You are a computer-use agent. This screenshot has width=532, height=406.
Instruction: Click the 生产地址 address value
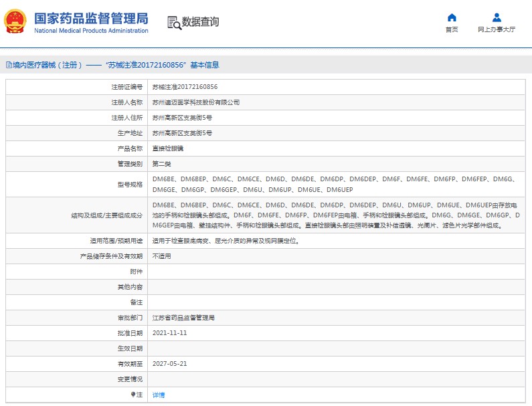(x=182, y=133)
